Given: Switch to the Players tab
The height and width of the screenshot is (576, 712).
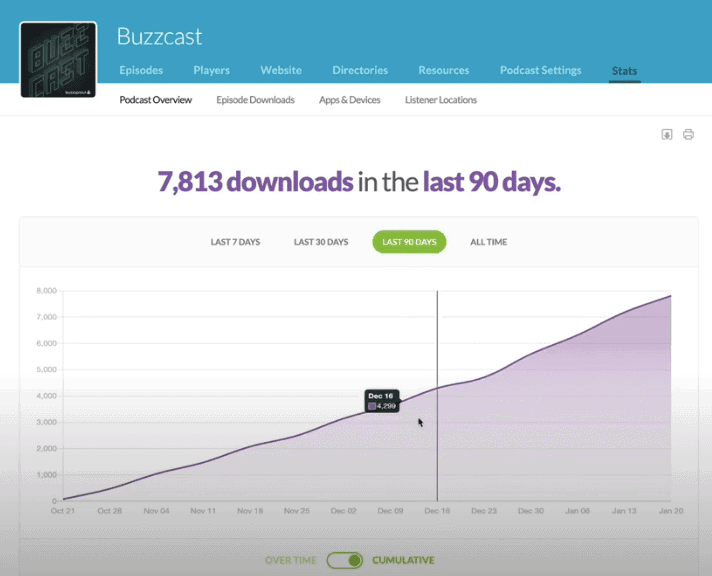Looking at the screenshot, I should (x=212, y=70).
